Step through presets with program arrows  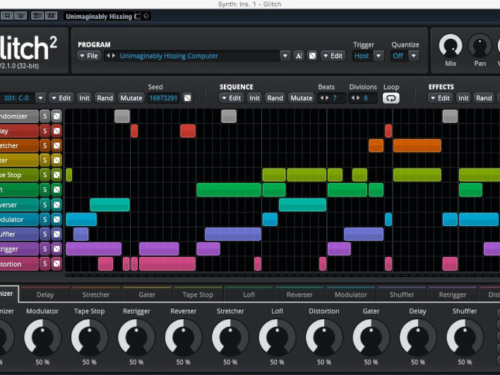[111, 56]
